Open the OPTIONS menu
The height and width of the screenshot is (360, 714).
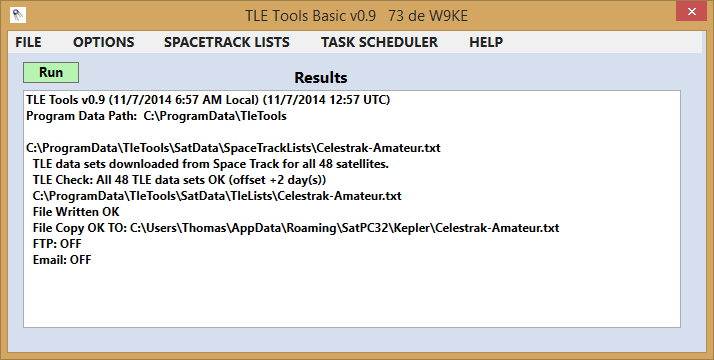[x=104, y=42]
